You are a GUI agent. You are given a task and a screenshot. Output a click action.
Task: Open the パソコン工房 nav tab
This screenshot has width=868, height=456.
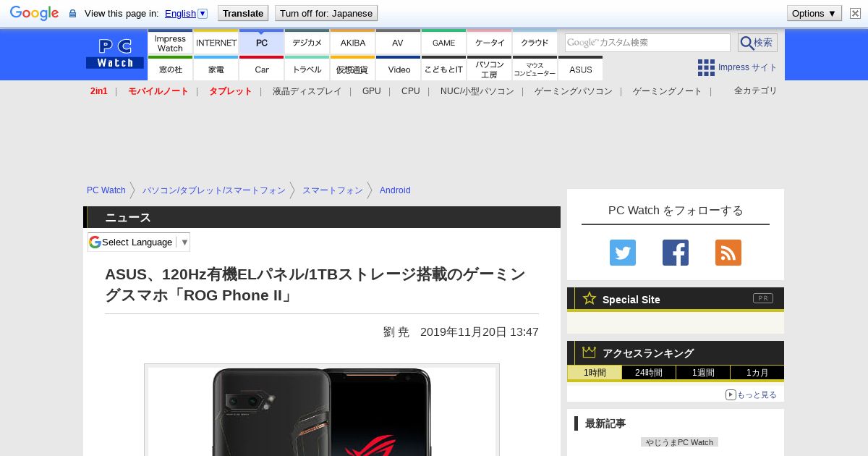(x=490, y=69)
